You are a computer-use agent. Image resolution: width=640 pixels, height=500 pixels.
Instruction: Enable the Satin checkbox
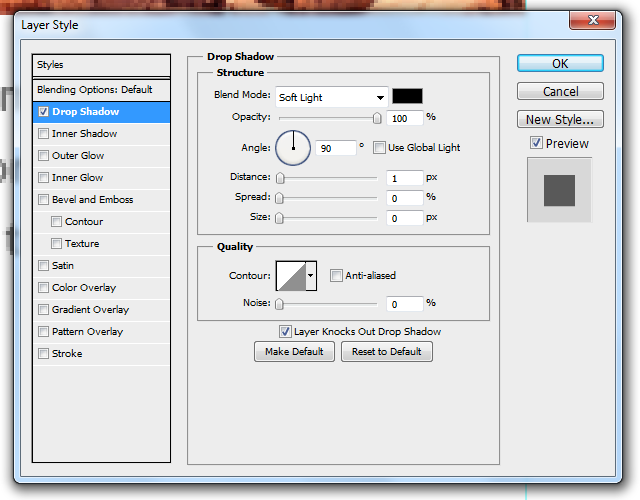click(x=43, y=266)
